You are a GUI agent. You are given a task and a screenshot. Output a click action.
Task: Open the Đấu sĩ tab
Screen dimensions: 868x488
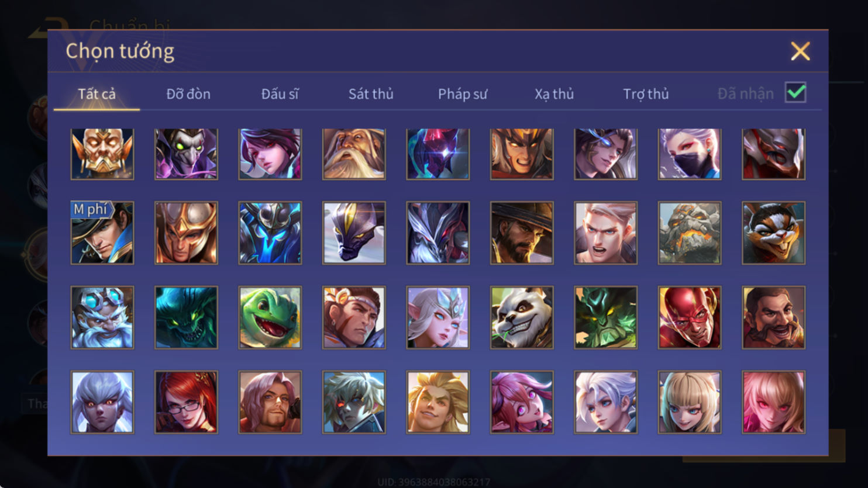[x=280, y=94]
